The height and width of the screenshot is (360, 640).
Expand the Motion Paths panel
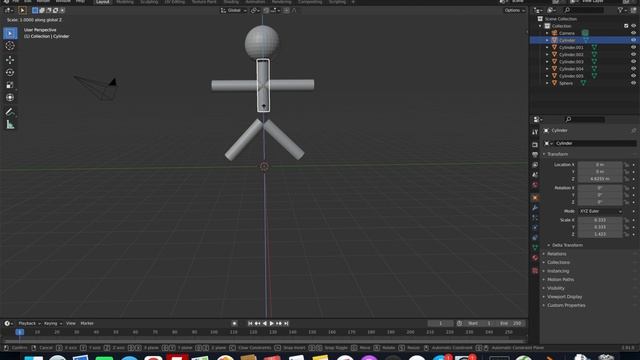[x=560, y=280]
